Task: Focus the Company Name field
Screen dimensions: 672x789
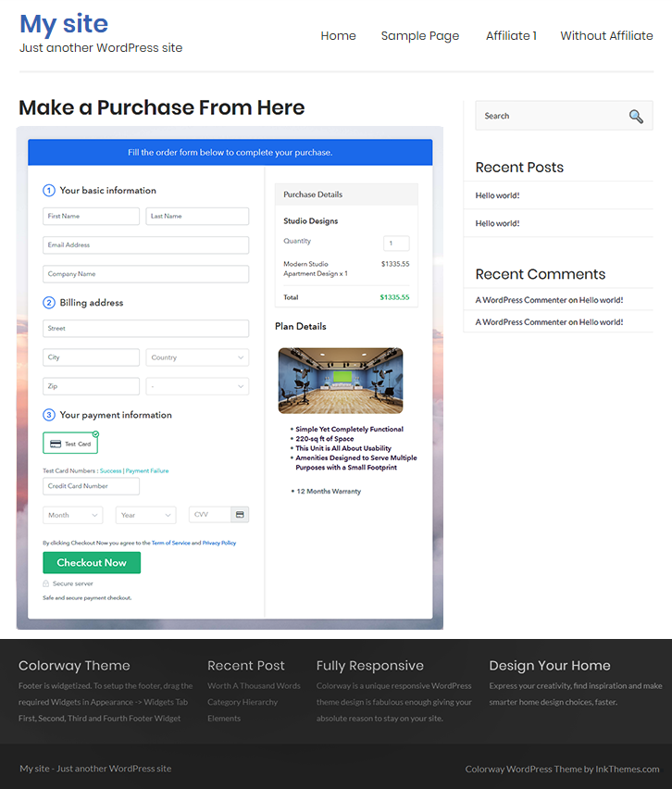Action: 146,274
